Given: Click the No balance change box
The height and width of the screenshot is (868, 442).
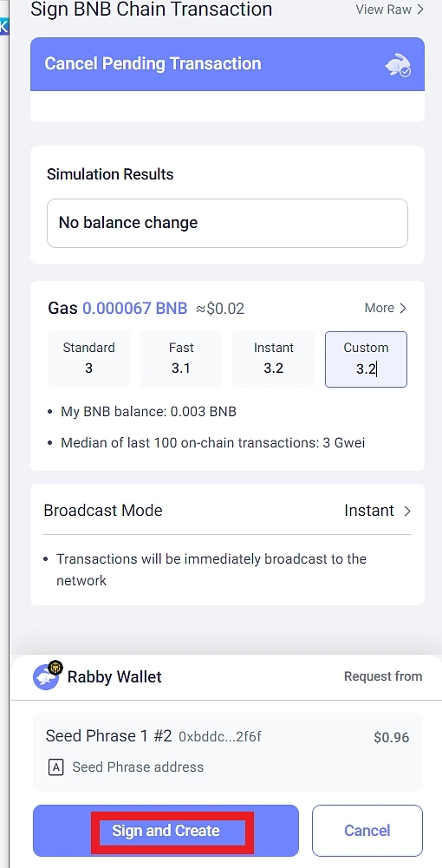Looking at the screenshot, I should coord(227,223).
